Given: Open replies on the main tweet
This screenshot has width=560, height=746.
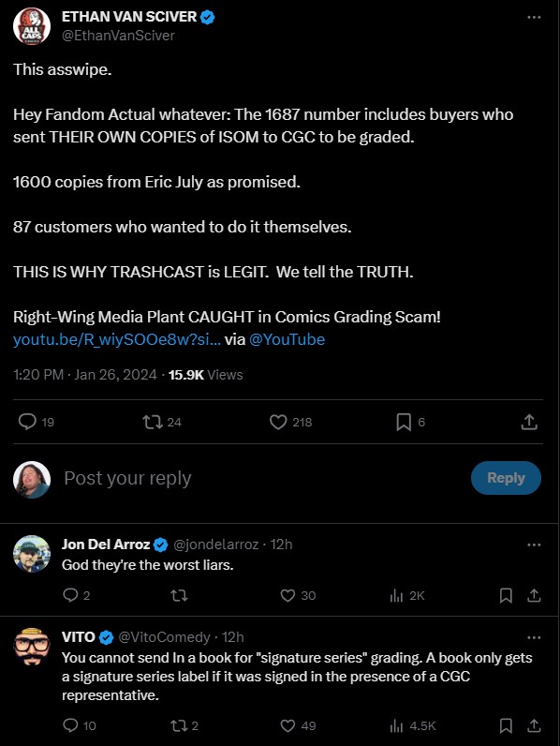Looking at the screenshot, I should [x=27, y=422].
